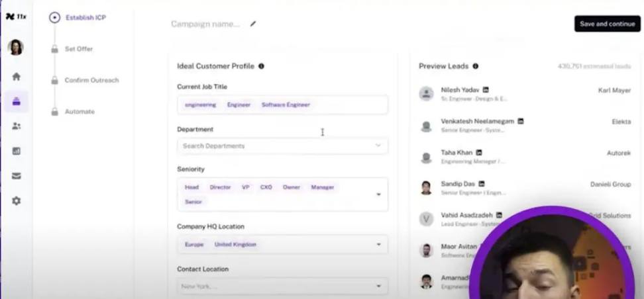Expand the Contact Location dropdown arrow
Image resolution: width=644 pixels, height=299 pixels.
[378, 286]
